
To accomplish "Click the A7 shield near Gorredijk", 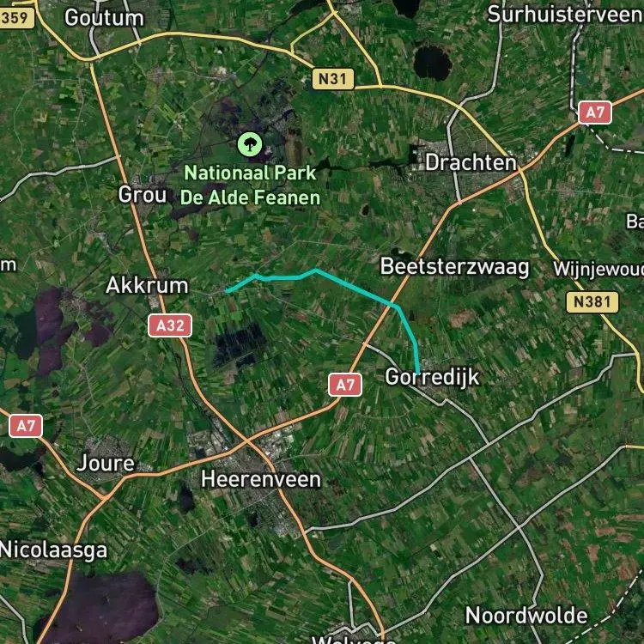I will [345, 385].
